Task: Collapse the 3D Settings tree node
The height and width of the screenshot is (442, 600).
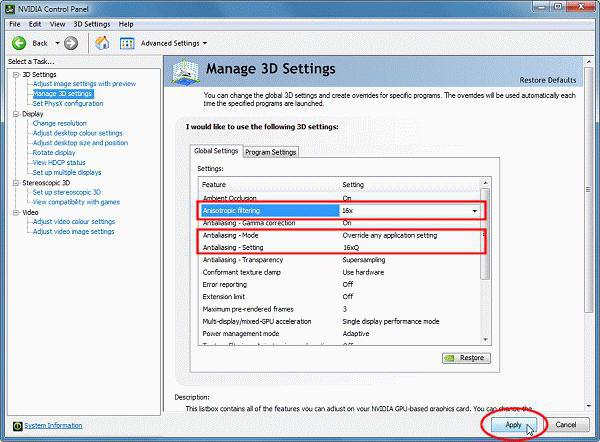Action: pos(14,74)
